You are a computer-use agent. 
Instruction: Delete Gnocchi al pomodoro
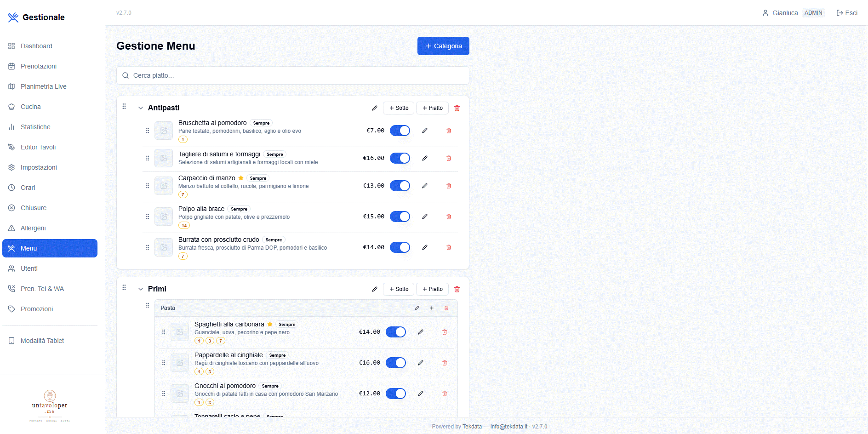click(x=445, y=394)
